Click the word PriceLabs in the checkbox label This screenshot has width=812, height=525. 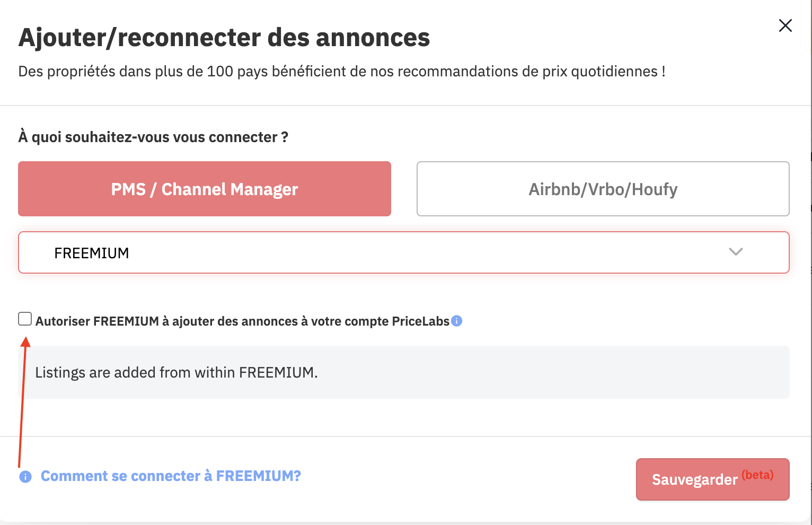421,321
